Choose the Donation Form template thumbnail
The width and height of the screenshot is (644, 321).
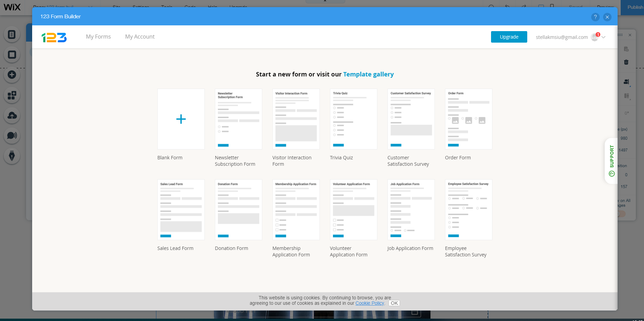[238, 210]
